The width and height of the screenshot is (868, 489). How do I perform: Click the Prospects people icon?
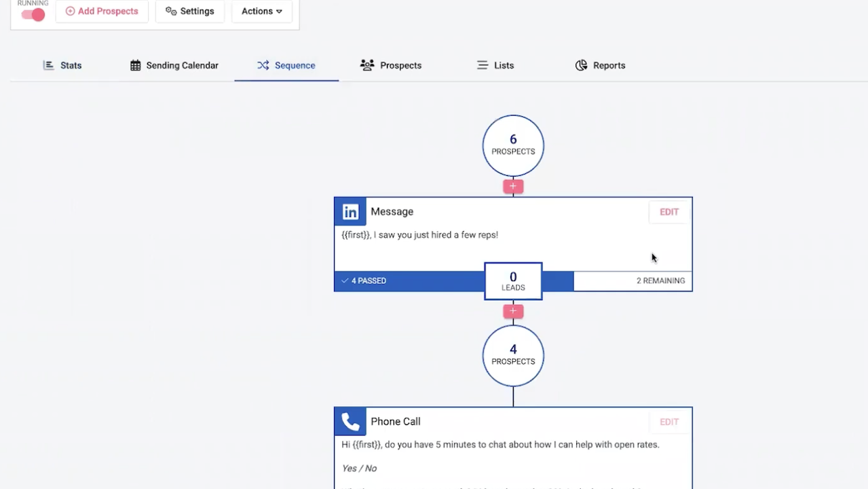tap(367, 65)
